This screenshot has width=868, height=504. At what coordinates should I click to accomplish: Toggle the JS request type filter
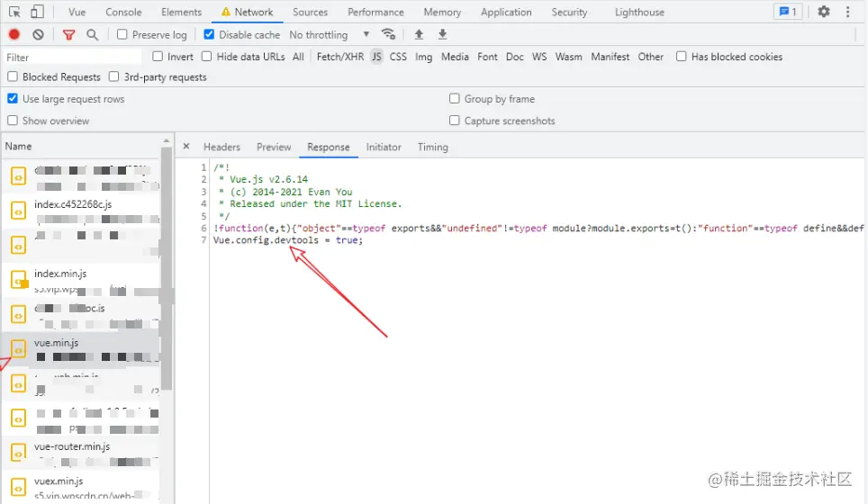tap(376, 57)
